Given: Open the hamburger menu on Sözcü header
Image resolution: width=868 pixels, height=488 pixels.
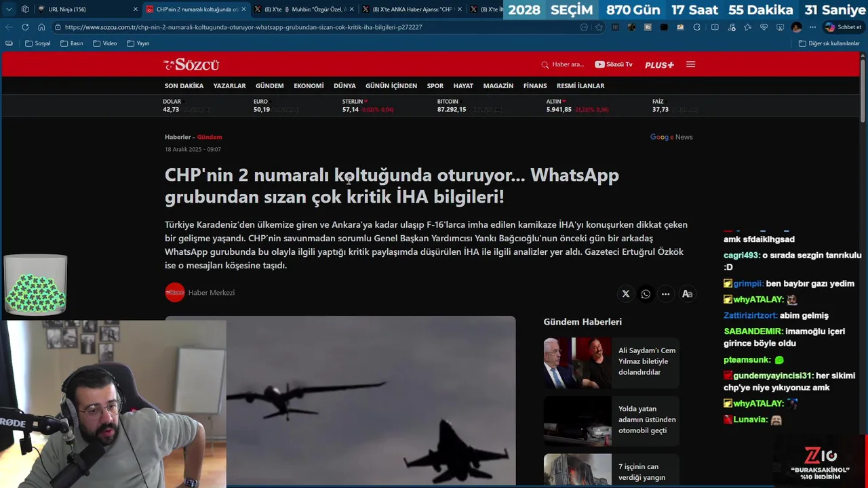Looking at the screenshot, I should [x=690, y=64].
